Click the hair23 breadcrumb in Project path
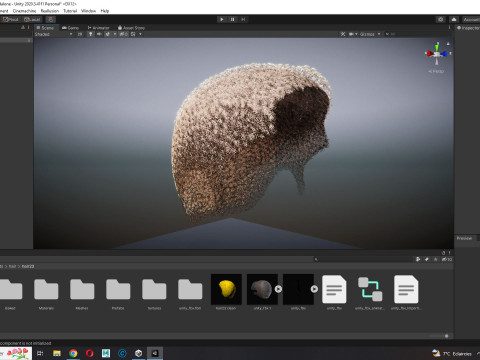 coord(28,267)
